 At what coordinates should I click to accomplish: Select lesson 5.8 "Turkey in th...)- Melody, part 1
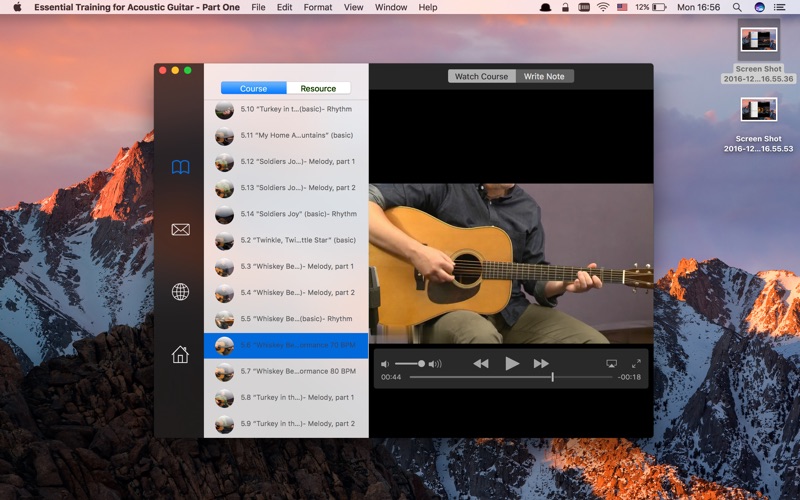(x=286, y=397)
